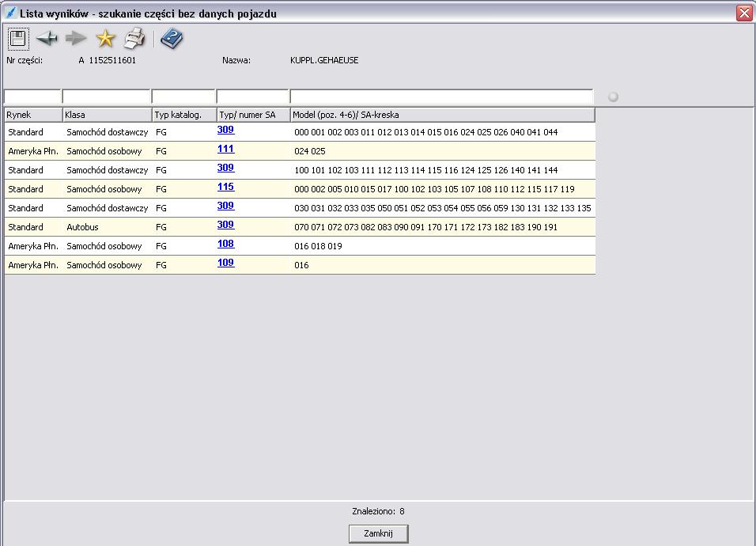Click the Typ/ numer SA column header
This screenshot has width=756, height=546.
pyautogui.click(x=252, y=115)
